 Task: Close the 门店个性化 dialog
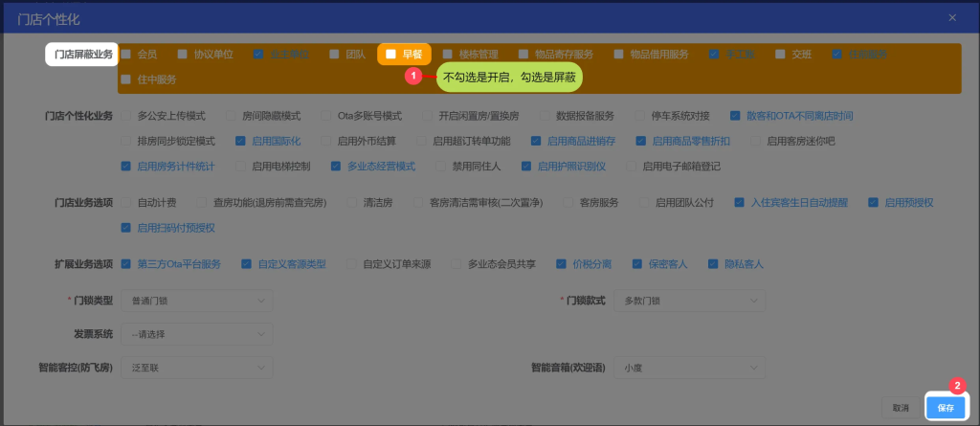click(x=951, y=17)
